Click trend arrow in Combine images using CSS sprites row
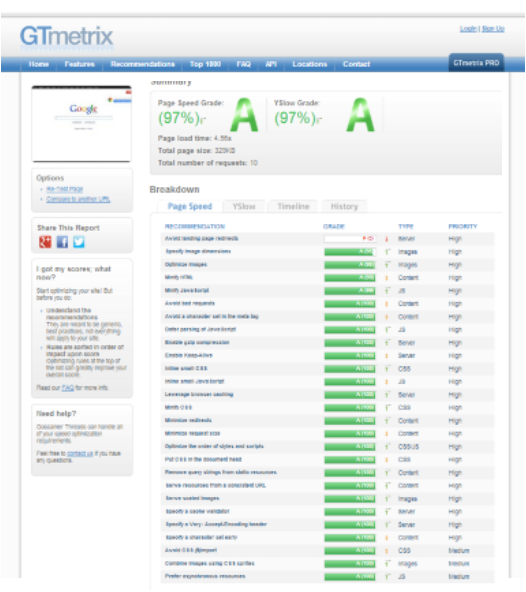The width and height of the screenshot is (526, 592). [x=387, y=564]
